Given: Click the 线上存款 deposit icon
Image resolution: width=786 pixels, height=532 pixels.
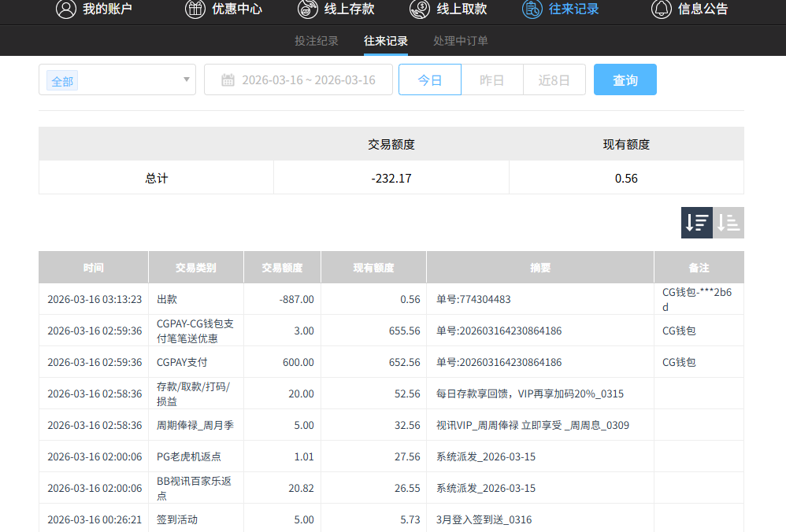Looking at the screenshot, I should pyautogui.click(x=307, y=9).
